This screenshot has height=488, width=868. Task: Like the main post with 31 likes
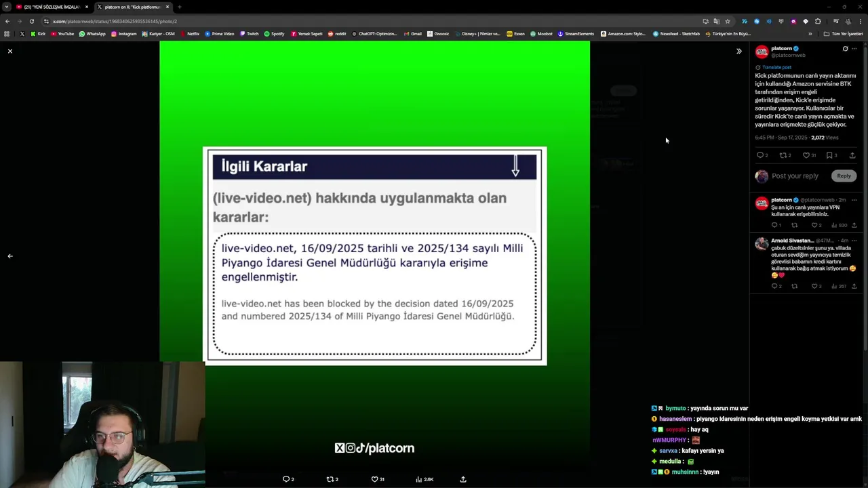coord(806,155)
